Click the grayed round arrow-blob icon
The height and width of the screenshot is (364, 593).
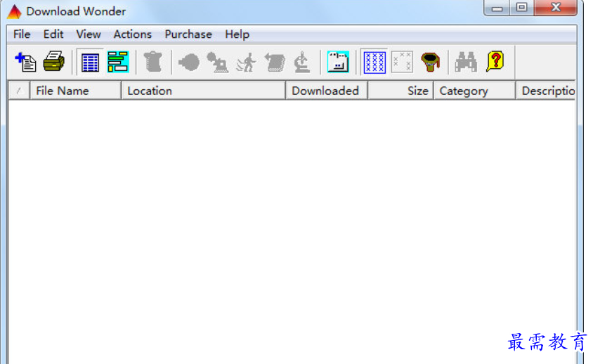click(189, 62)
